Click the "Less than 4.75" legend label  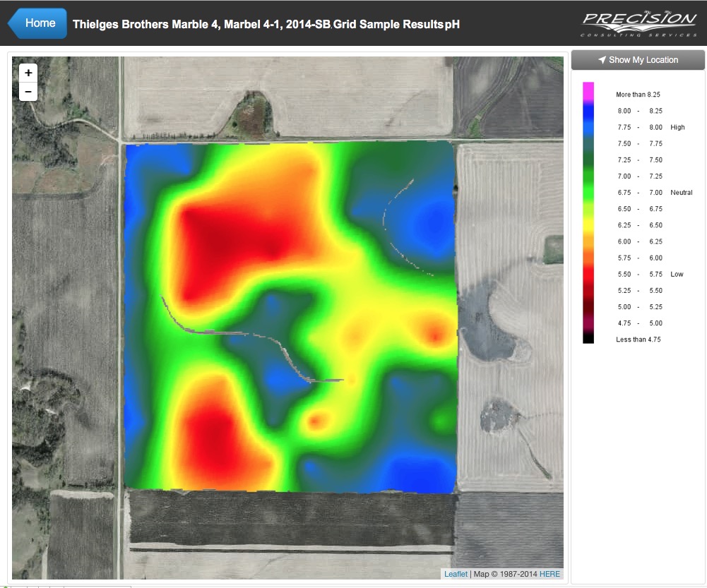click(638, 340)
